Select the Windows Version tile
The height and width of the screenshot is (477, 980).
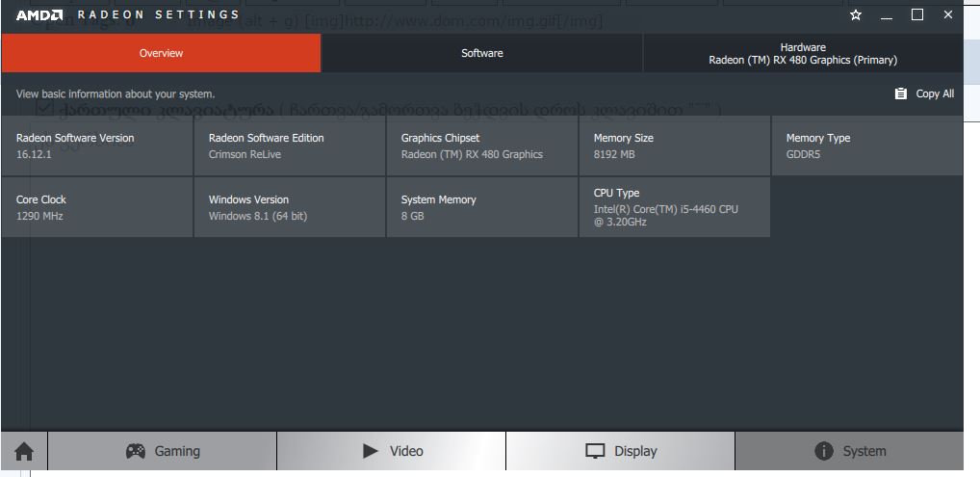pos(290,207)
